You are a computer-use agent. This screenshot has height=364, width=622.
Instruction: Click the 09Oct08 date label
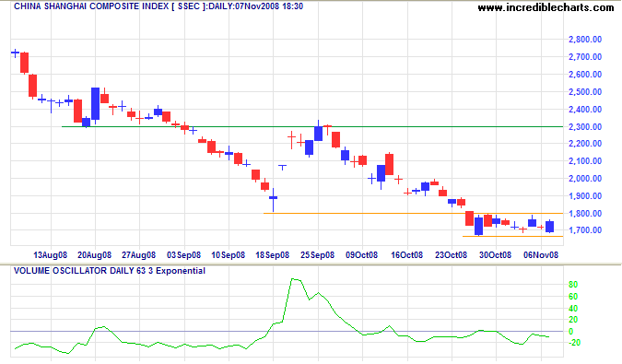pyautogui.click(x=362, y=255)
